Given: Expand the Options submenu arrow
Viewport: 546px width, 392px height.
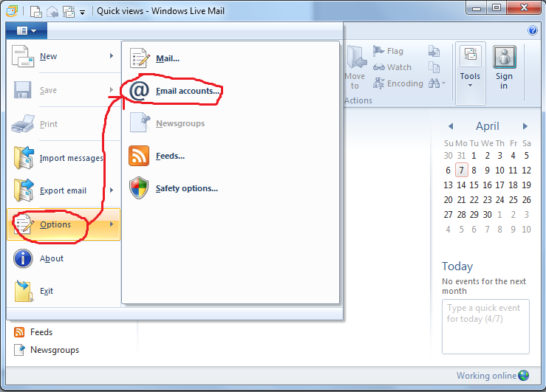Looking at the screenshot, I should coord(112,224).
